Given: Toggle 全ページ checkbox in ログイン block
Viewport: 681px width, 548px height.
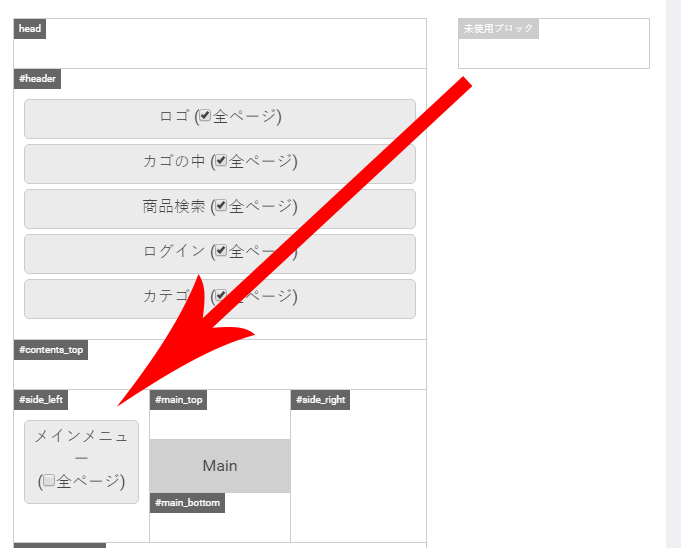Looking at the screenshot, I should [221, 250].
